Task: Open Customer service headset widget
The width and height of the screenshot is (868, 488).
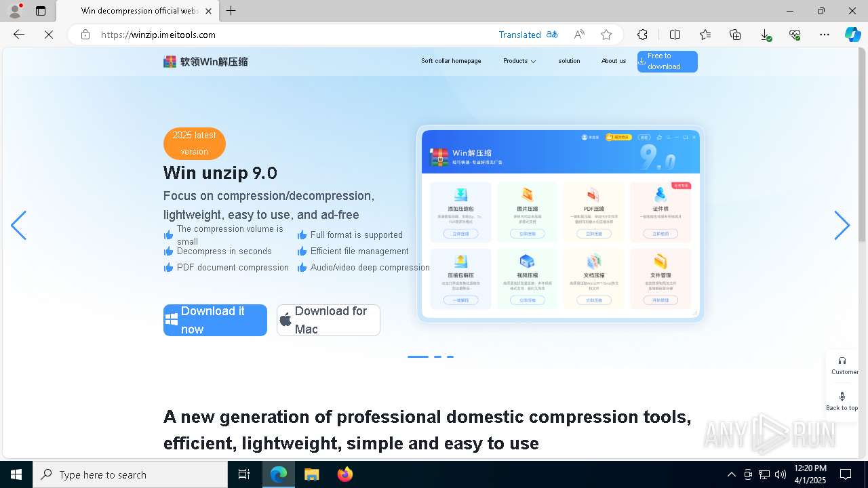Action: pyautogui.click(x=842, y=366)
